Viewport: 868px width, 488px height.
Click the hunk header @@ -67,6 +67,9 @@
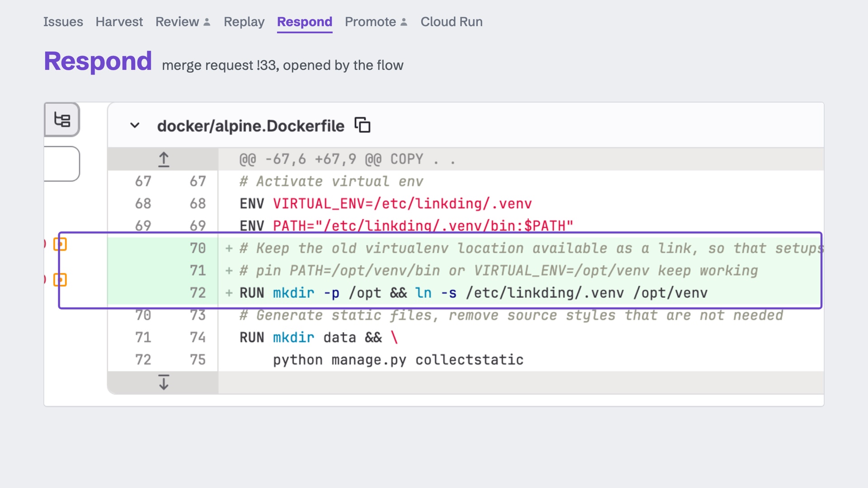coord(348,160)
